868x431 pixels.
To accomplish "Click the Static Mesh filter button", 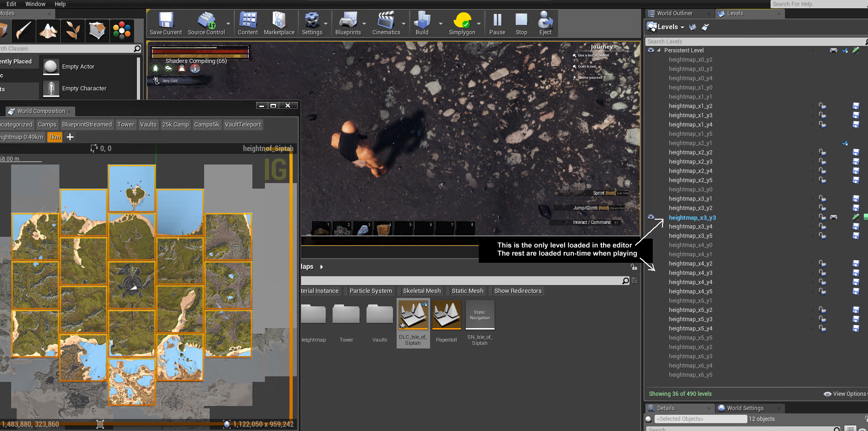I will [x=467, y=291].
